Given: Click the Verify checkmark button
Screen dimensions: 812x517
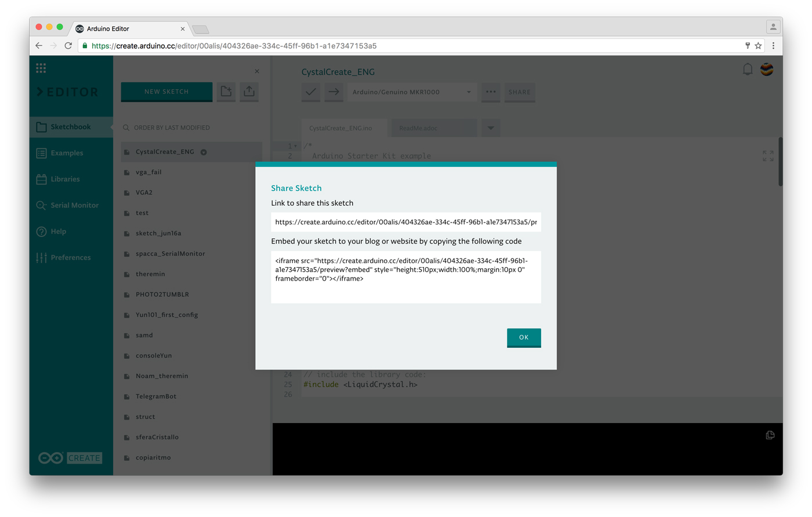Looking at the screenshot, I should [x=311, y=92].
